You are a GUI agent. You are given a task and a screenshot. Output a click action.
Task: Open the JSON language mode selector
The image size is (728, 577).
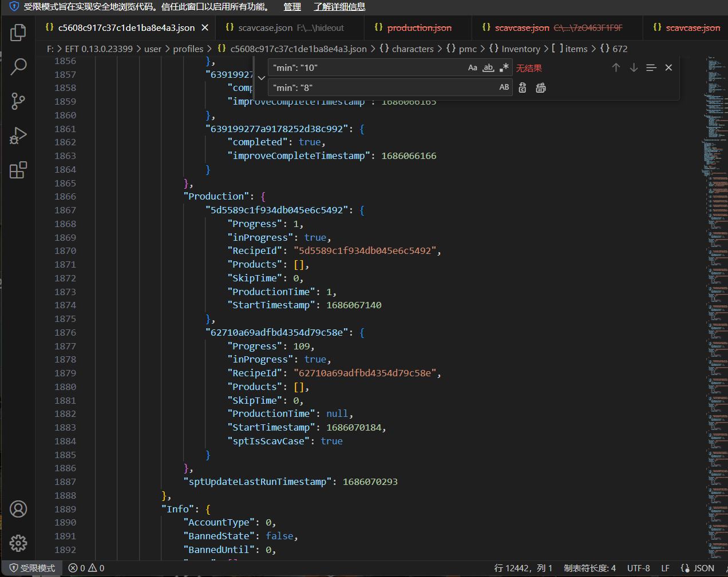(x=698, y=568)
